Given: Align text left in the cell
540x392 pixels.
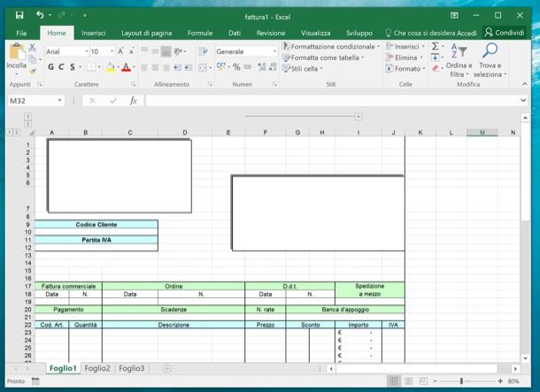Looking at the screenshot, I should tap(144, 67).
